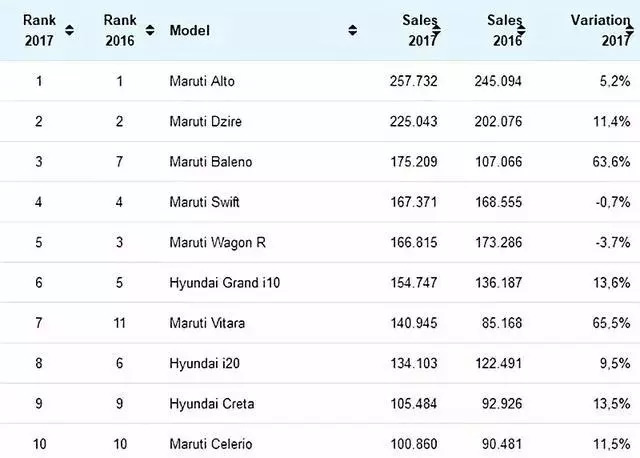
Task: Choose the Hyundai i20 row
Action: tap(203, 363)
